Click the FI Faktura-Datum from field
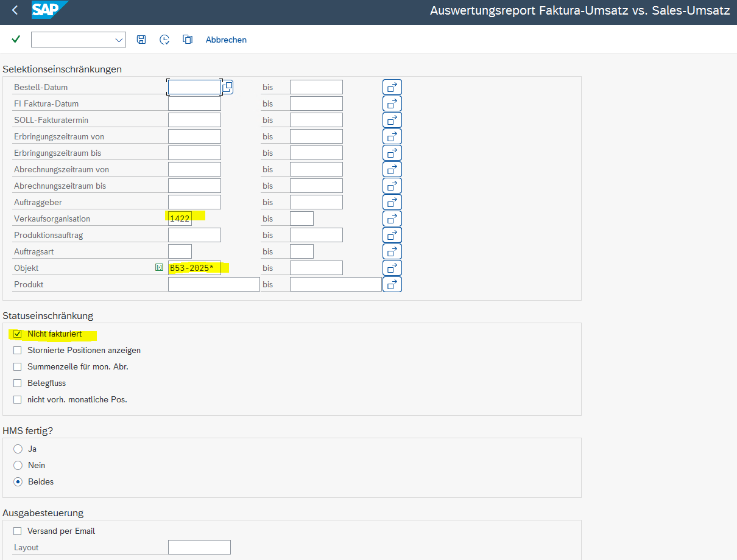 [x=194, y=103]
